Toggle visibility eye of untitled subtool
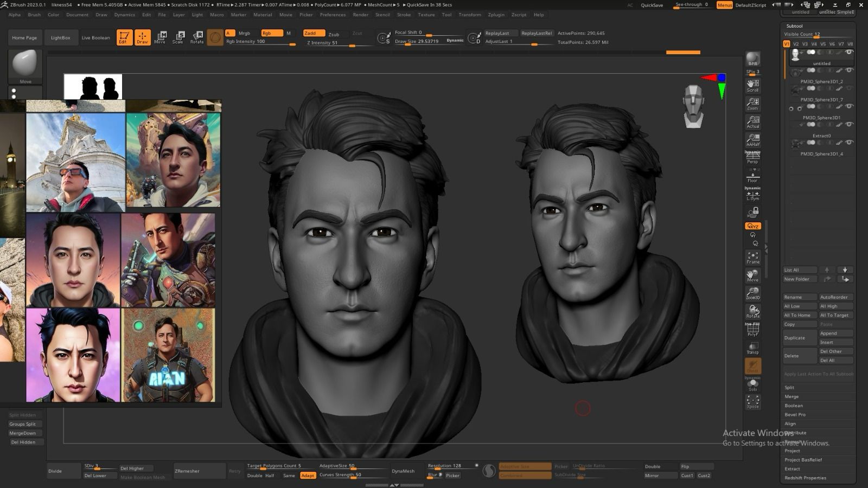 (849, 52)
